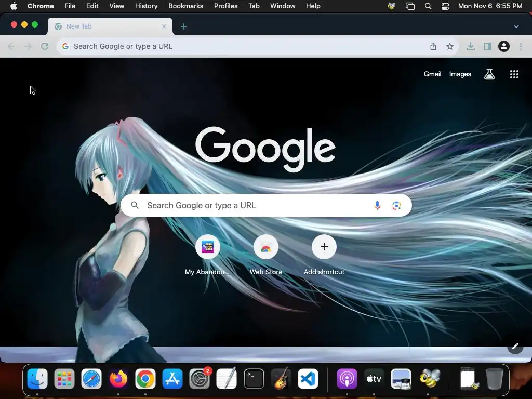
Task: Open the Trash in the Dock
Action: click(x=495, y=378)
